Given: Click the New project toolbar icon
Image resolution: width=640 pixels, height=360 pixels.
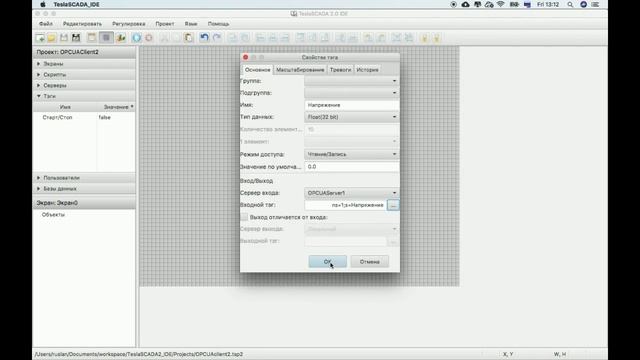Looking at the screenshot, I should (40, 38).
